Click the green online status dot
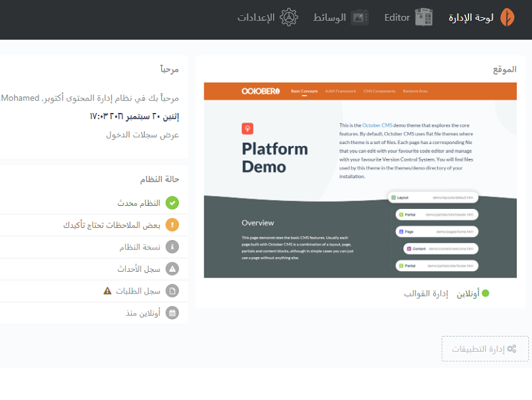532x400 pixels. 486,293
